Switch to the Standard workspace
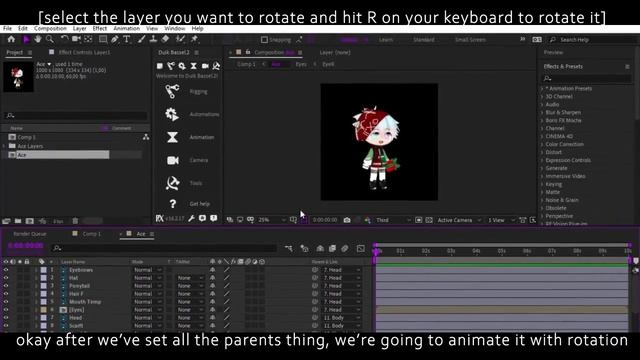This screenshot has width=640, height=360. pyautogui.click(x=424, y=40)
